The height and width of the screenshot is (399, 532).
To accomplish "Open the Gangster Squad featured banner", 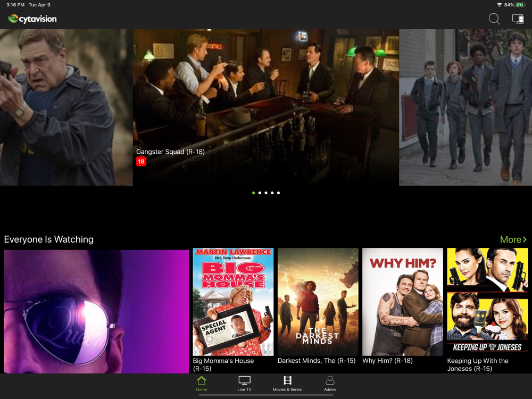I will pos(266,107).
